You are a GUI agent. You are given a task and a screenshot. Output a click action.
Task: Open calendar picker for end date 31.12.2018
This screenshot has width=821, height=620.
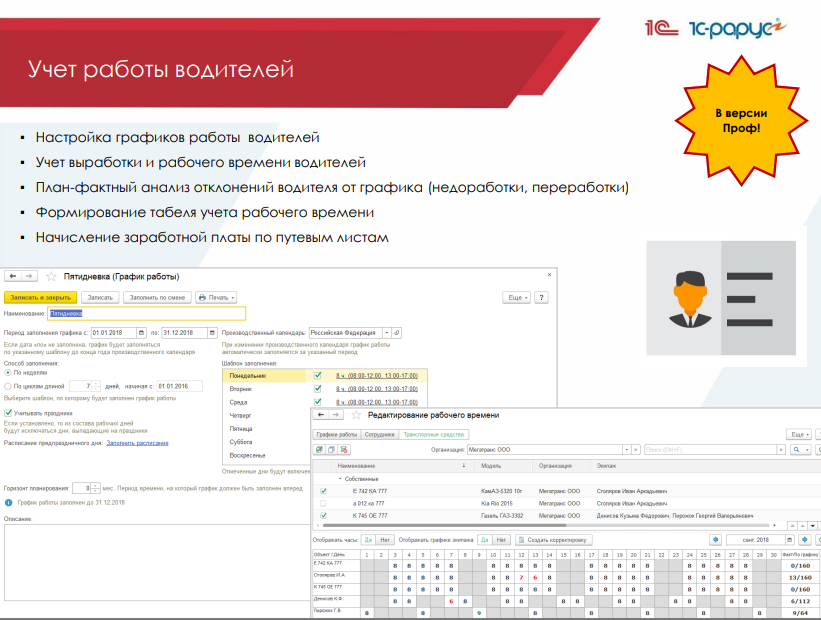[212, 332]
